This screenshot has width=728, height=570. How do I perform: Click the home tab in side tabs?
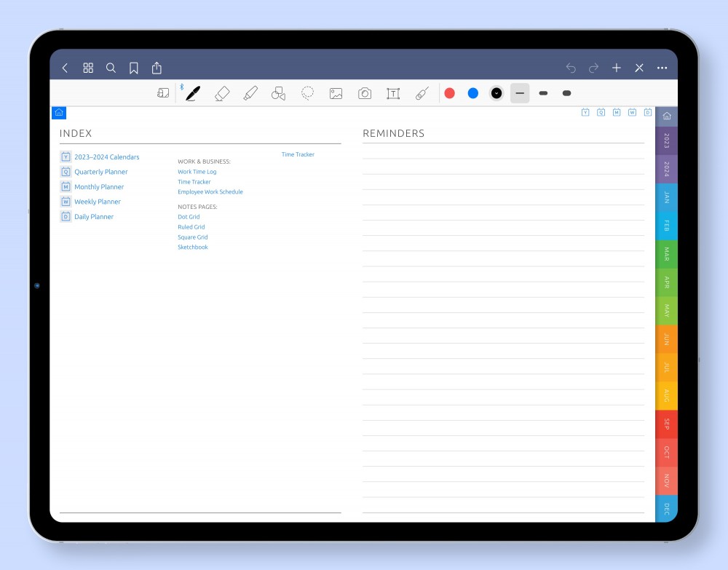(667, 116)
